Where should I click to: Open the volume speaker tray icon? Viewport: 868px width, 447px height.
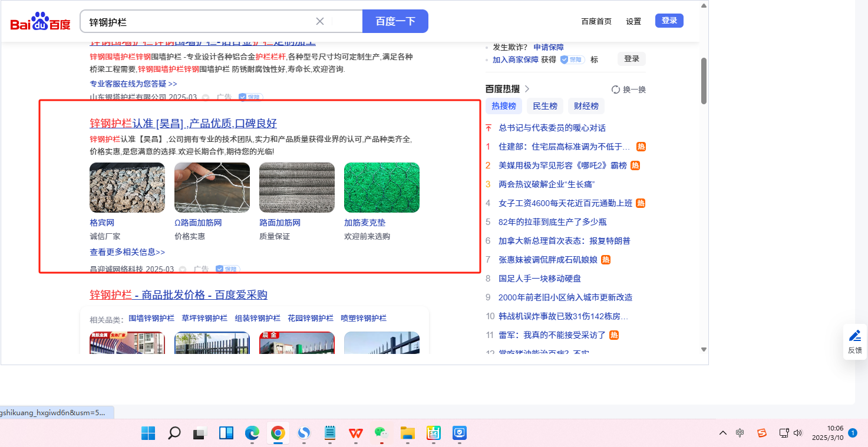tap(798, 433)
